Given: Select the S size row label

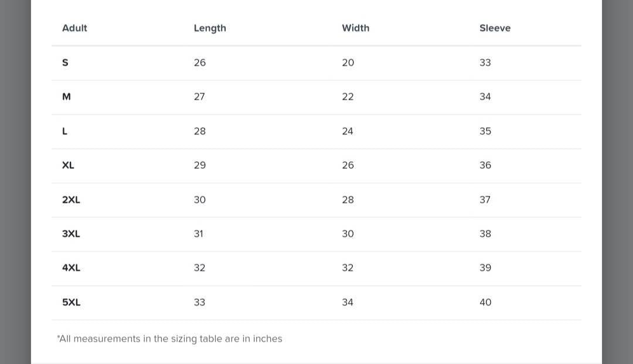Looking at the screenshot, I should tap(65, 63).
